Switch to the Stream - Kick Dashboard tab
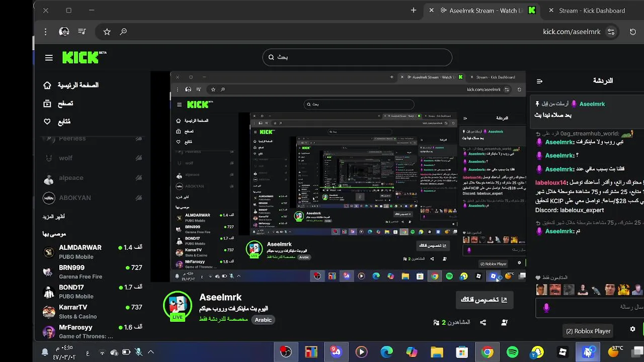 [592, 11]
